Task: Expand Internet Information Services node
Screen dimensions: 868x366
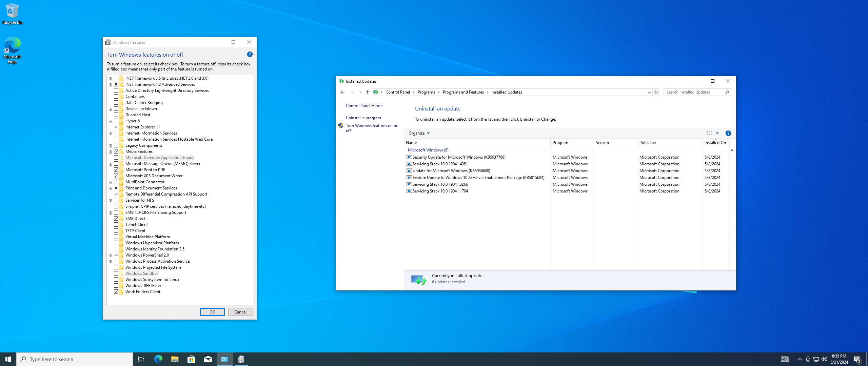Action: 110,134
